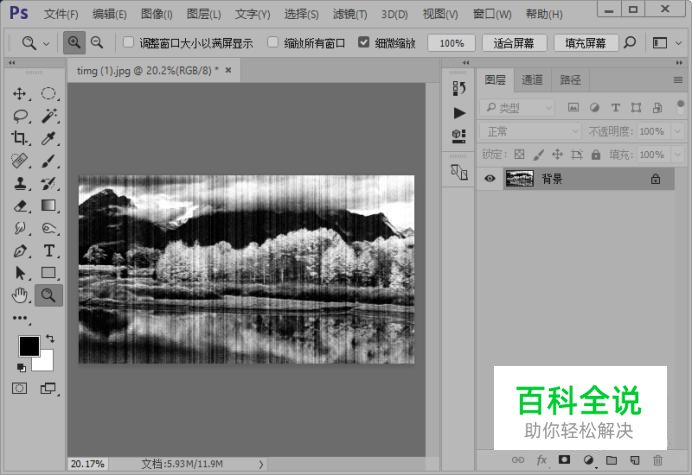692x475 pixels.
Task: Open the History panel icon
Action: click(x=459, y=88)
